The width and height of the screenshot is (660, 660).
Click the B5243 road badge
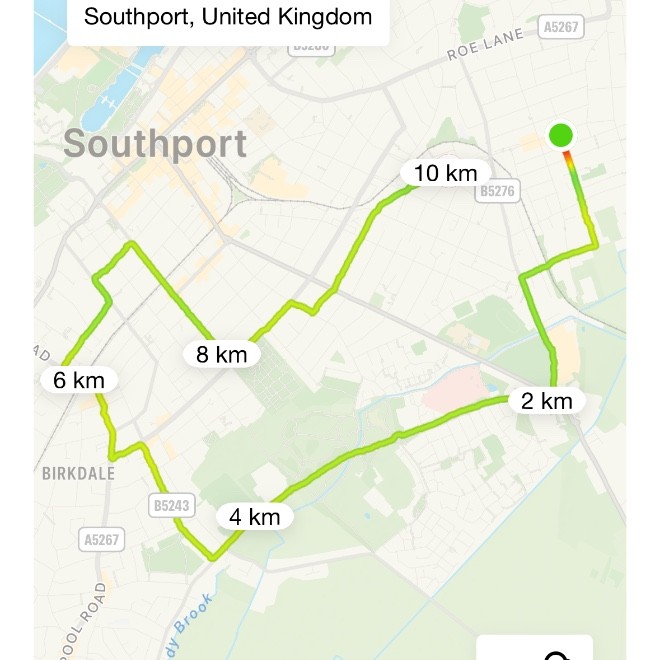tap(172, 505)
